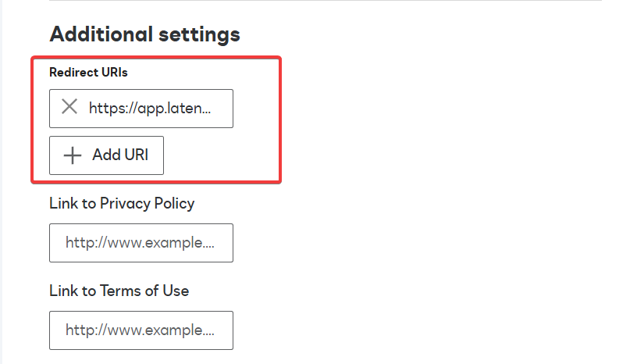Focus the Link to Terms of Use field
This screenshot has height=364, width=644.
[x=141, y=330]
